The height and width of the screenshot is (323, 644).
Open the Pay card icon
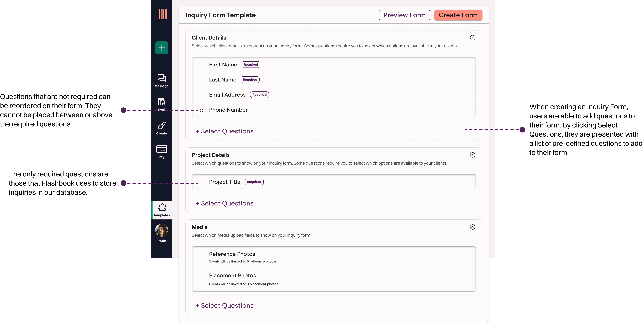click(x=162, y=149)
